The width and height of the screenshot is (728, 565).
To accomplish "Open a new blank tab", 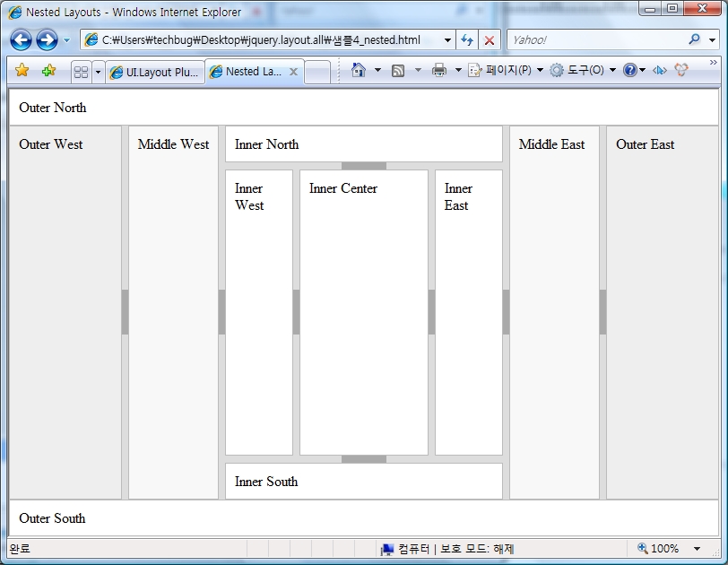I will [x=317, y=73].
